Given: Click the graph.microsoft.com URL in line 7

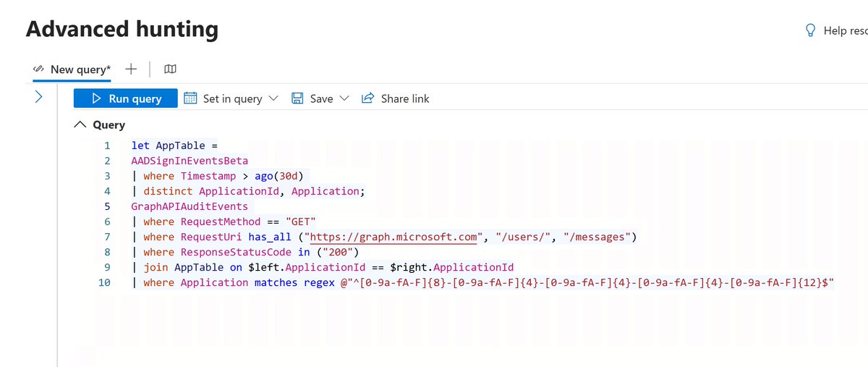Looking at the screenshot, I should (x=394, y=237).
